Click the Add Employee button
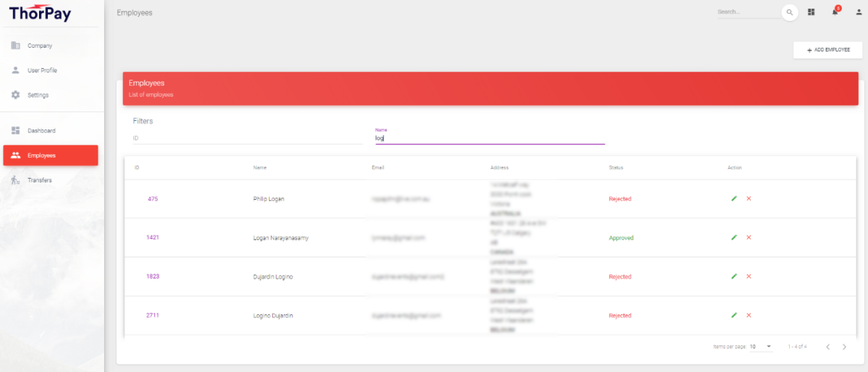868x372 pixels. (x=827, y=50)
